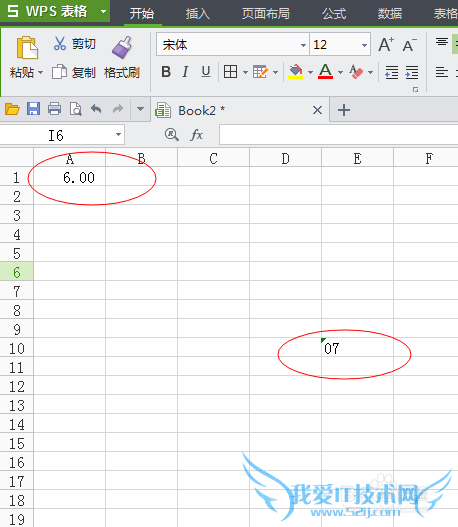Open print preview icon

[75, 109]
